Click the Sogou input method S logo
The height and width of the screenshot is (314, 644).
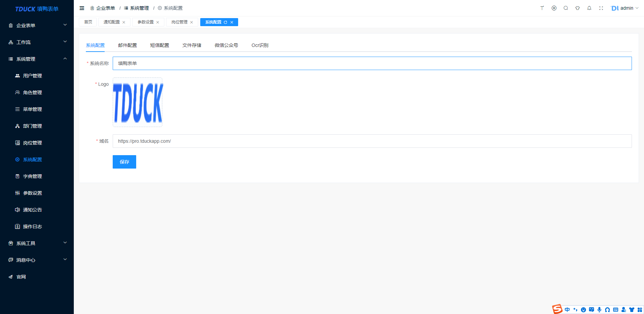(557, 309)
